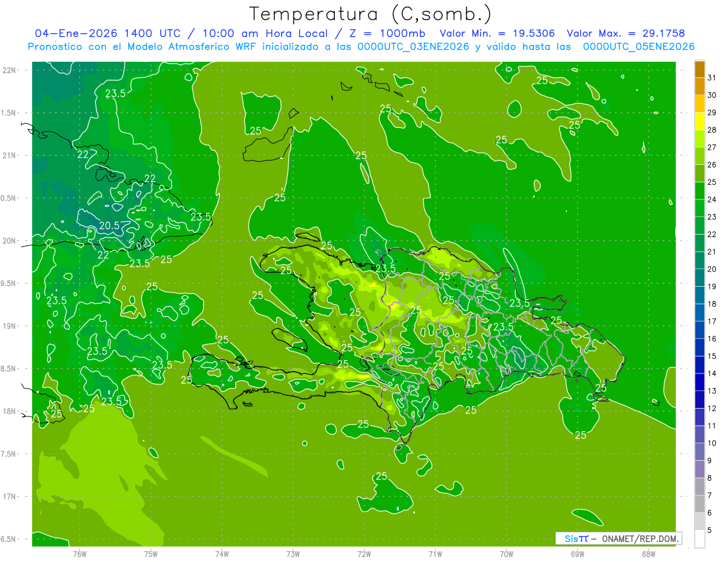Click the "68W" longitude axis label
This screenshot has height=562, width=728.
pos(649,554)
